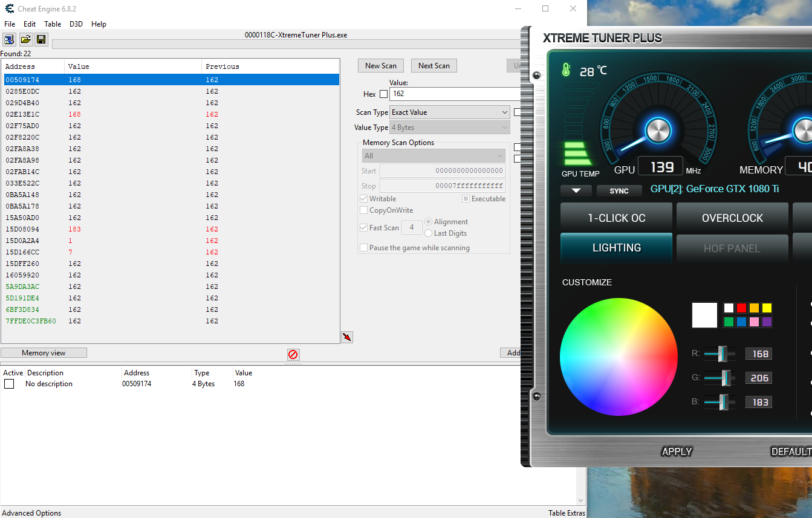Select address row 02E13E1C in results

tap(171, 114)
